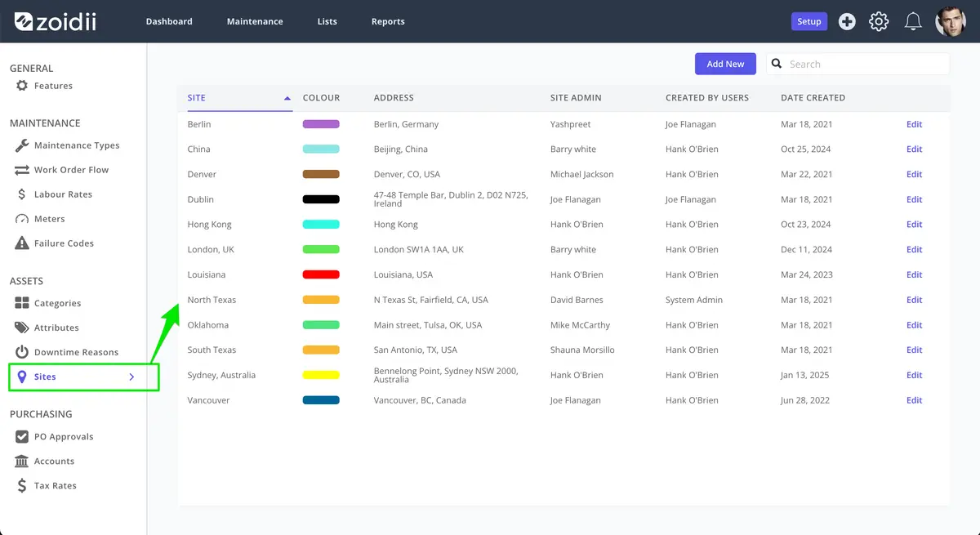Viewport: 980px width, 535px height.
Task: Click Edit for Louisiana site
Action: [914, 274]
